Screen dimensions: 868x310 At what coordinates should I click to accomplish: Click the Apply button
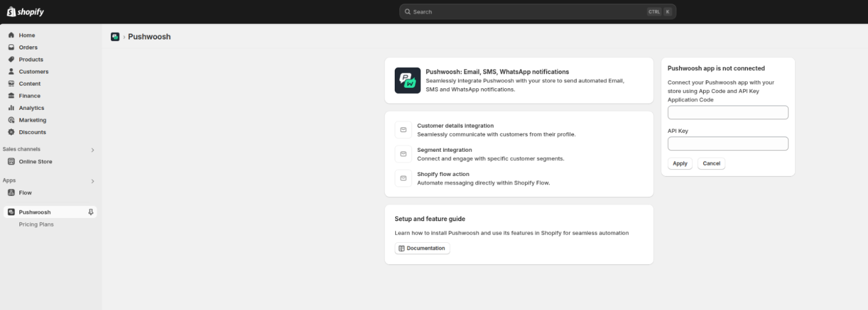tap(680, 164)
